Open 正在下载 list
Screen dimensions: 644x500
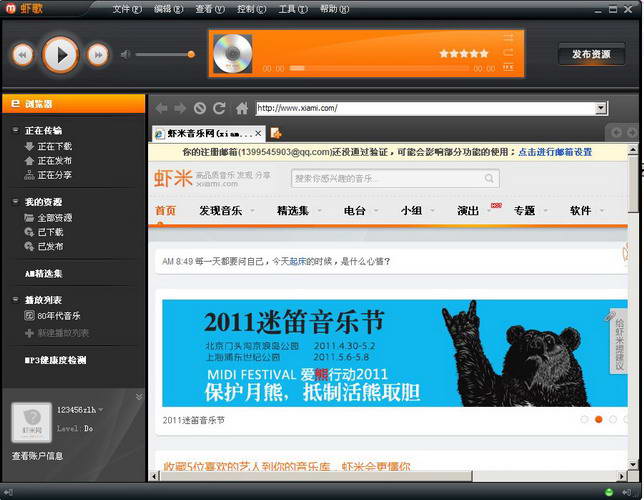click(x=48, y=146)
